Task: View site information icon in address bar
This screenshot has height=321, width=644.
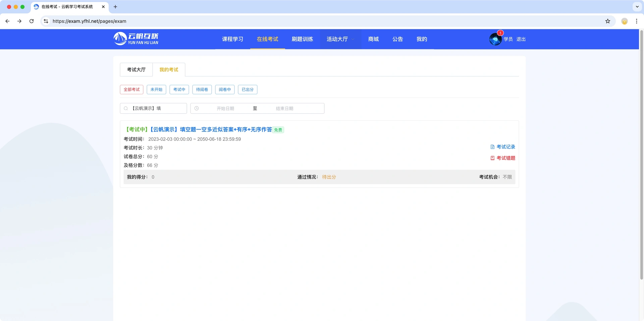Action: click(x=46, y=21)
